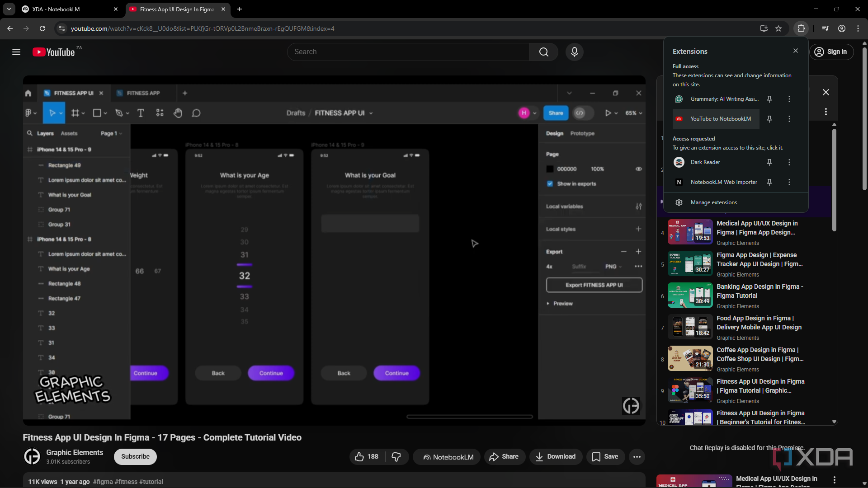The height and width of the screenshot is (488, 868).
Task: View site information icon in address bar
Action: (62, 28)
